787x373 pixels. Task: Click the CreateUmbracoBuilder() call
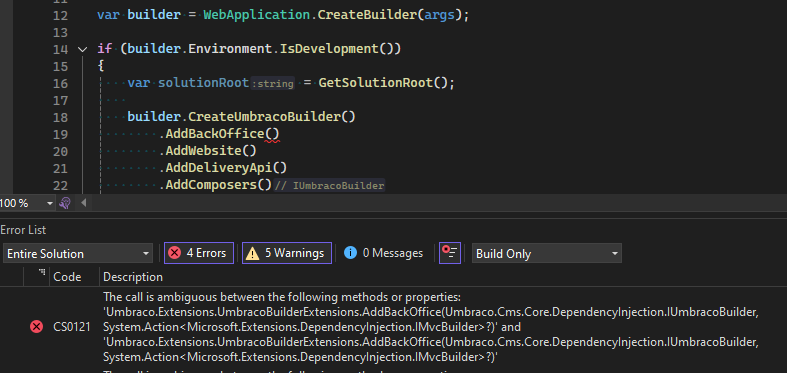click(272, 116)
